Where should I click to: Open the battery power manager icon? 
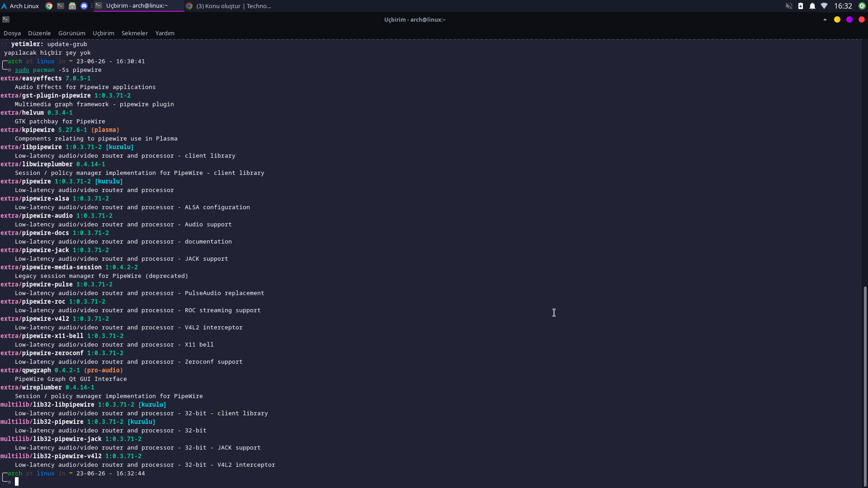coord(801,6)
